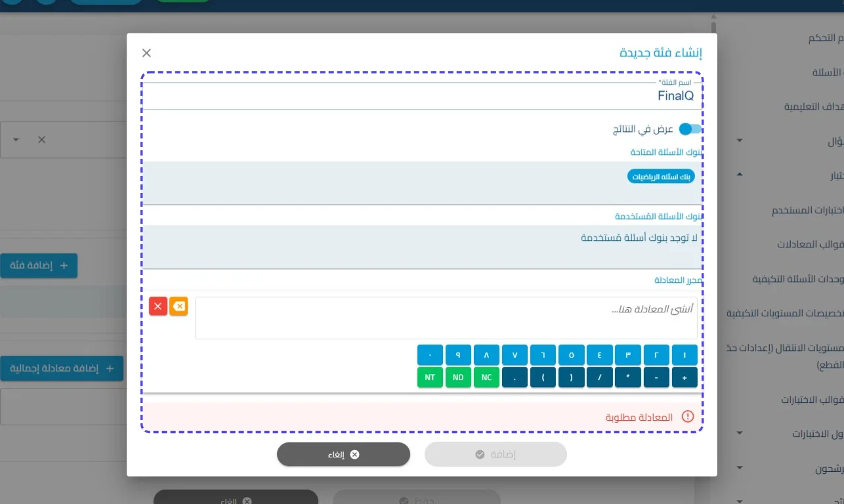Insert the decimal point key
This screenshot has height=504, width=844.
point(515,377)
